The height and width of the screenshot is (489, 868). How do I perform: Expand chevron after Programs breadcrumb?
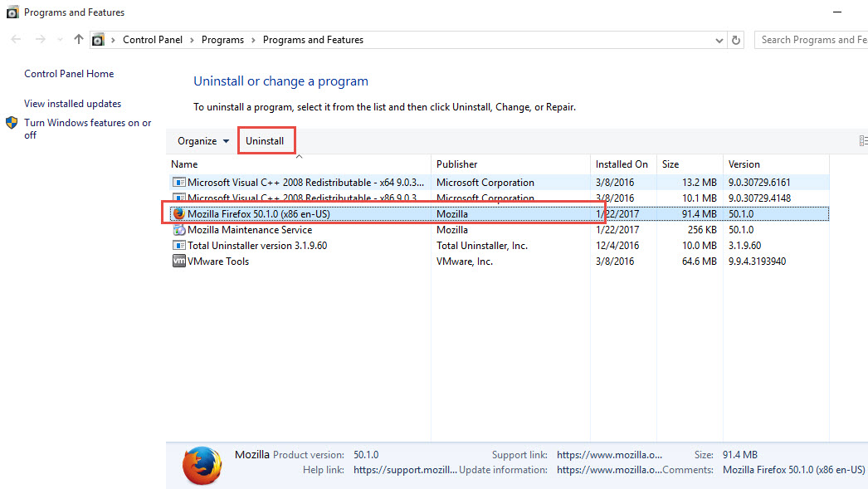coord(254,40)
